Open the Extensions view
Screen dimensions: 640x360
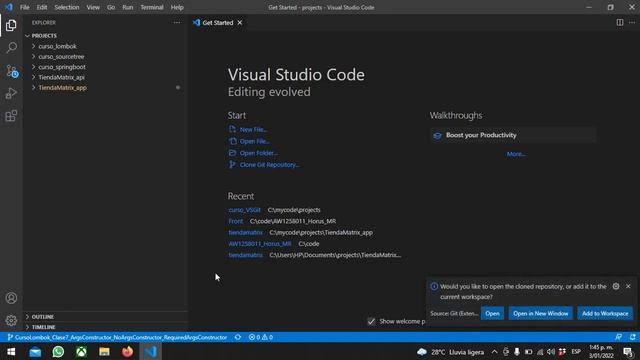point(11,116)
